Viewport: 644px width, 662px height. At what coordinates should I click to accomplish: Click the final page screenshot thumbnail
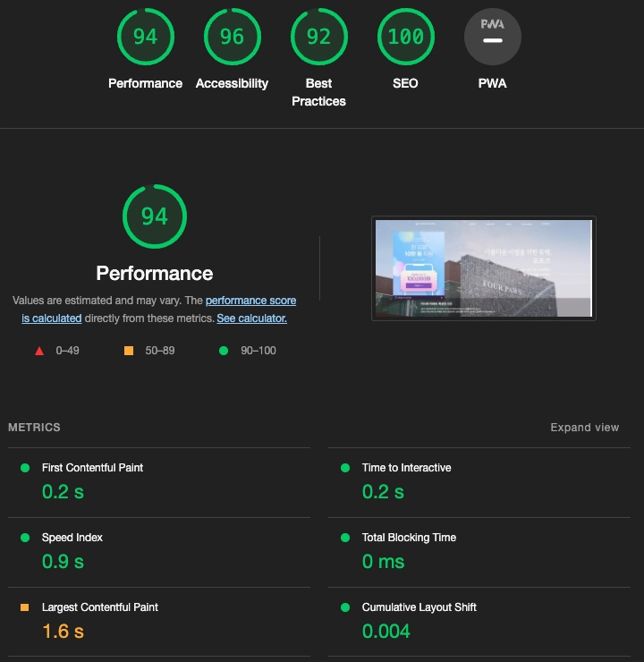coord(484,268)
